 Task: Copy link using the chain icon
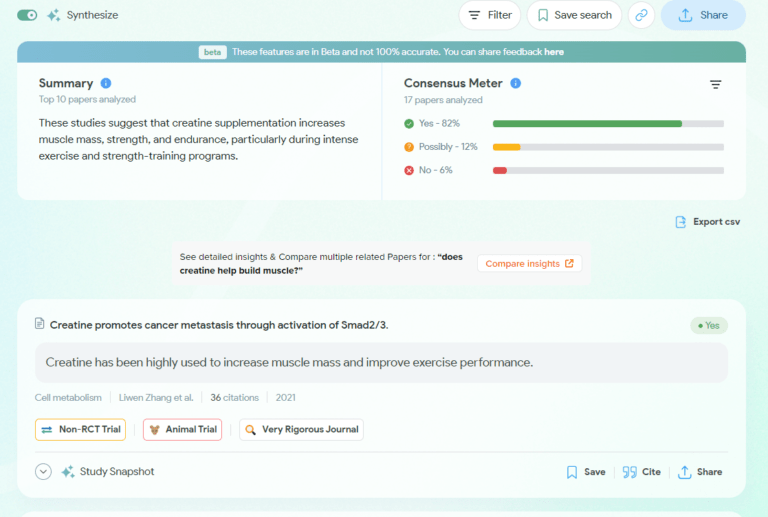point(641,15)
